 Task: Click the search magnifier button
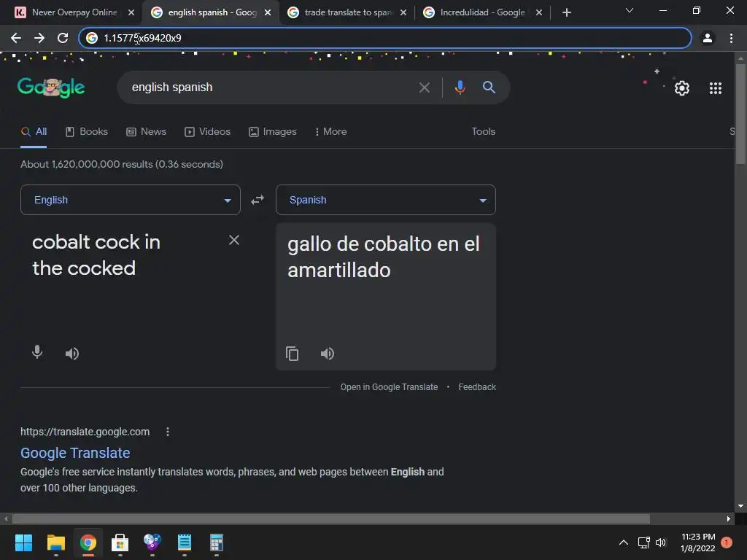[x=489, y=87]
